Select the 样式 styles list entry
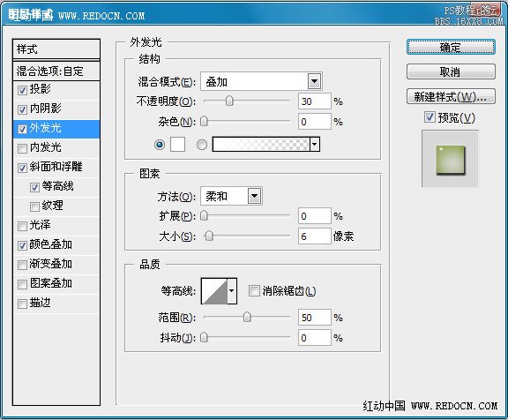508x420 pixels. point(56,49)
